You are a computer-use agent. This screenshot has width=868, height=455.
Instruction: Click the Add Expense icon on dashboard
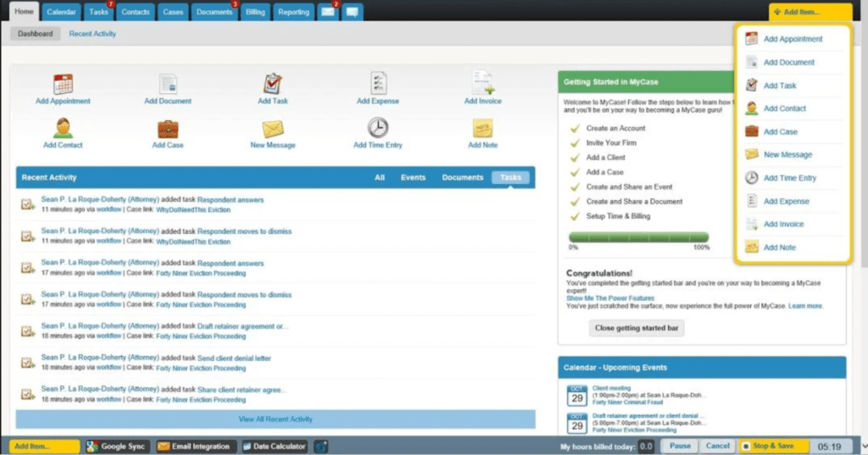click(378, 84)
